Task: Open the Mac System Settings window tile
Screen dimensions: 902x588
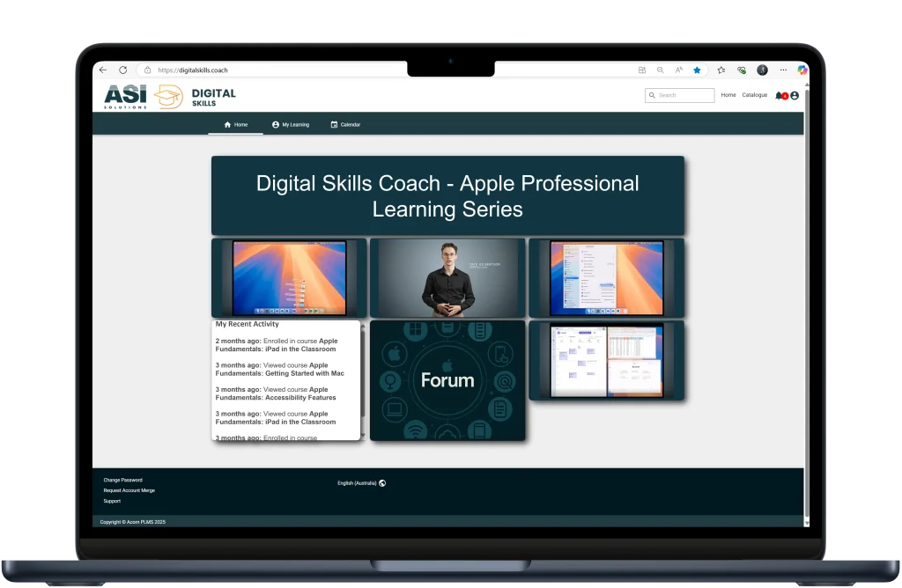Action: click(606, 278)
